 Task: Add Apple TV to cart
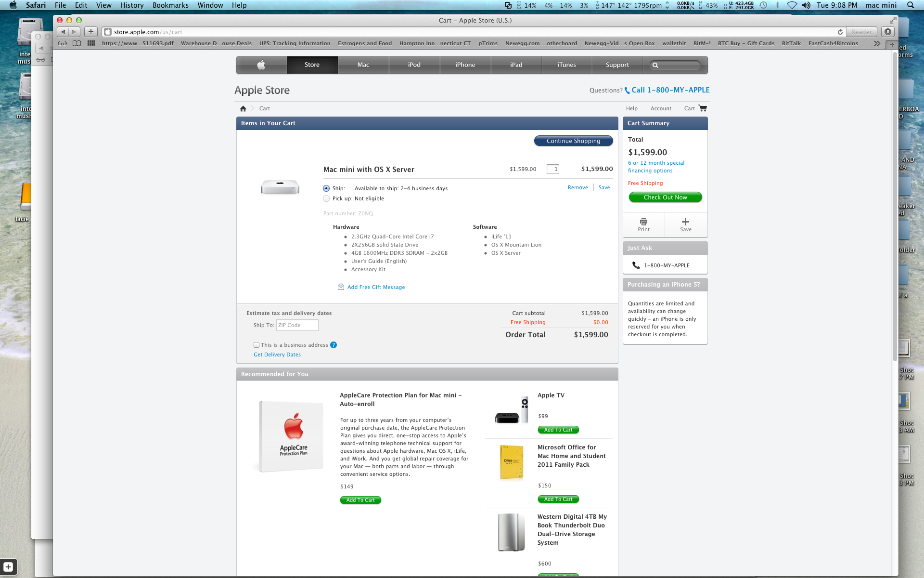point(558,430)
